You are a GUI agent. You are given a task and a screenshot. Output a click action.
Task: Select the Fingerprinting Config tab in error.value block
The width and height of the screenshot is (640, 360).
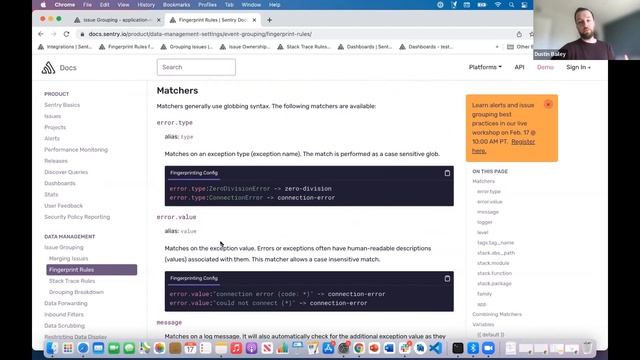[194, 278]
